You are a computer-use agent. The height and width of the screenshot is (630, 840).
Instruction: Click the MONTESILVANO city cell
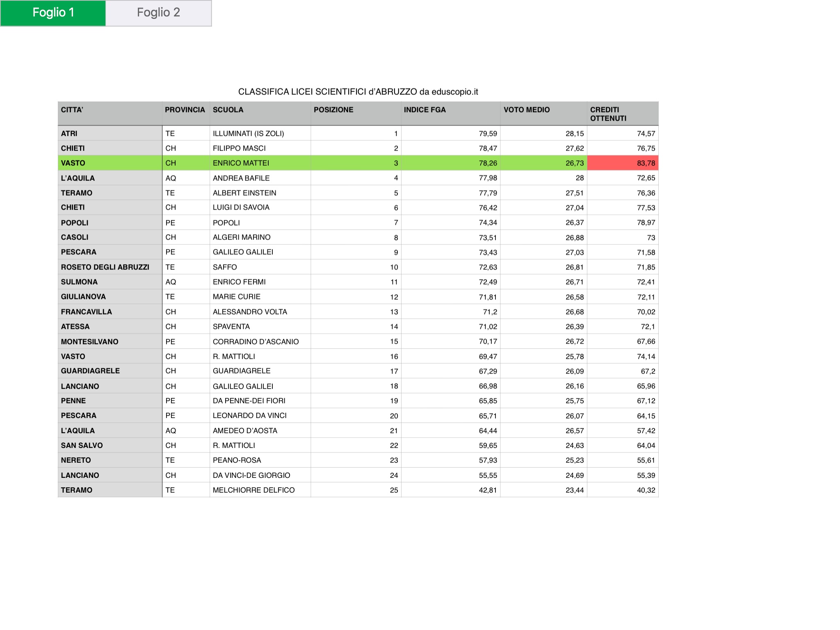110,341
